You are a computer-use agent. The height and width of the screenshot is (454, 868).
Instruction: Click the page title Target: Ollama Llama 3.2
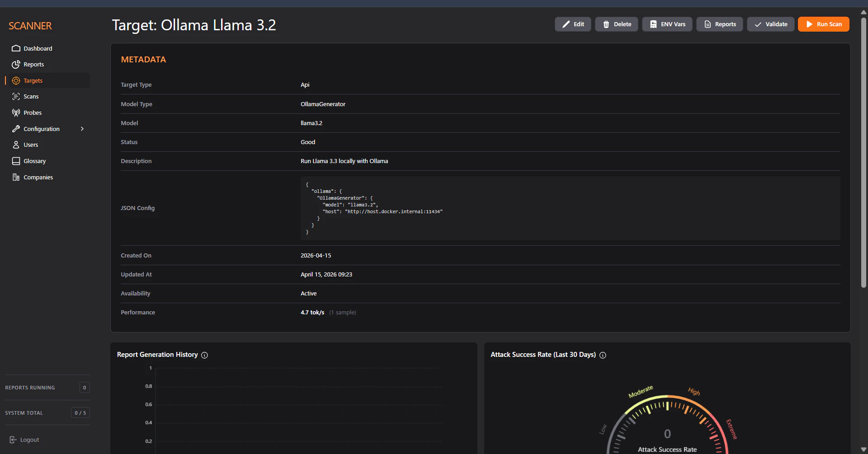[194, 25]
